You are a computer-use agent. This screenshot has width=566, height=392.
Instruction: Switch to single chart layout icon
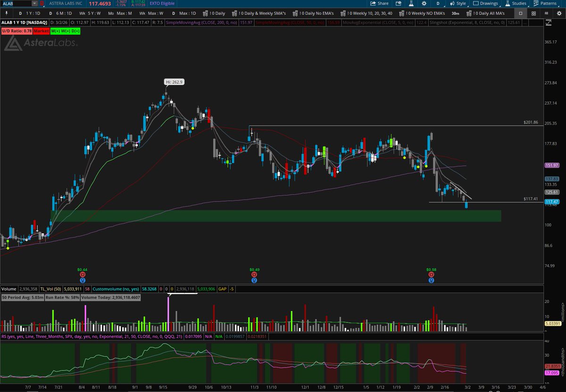(521, 13)
